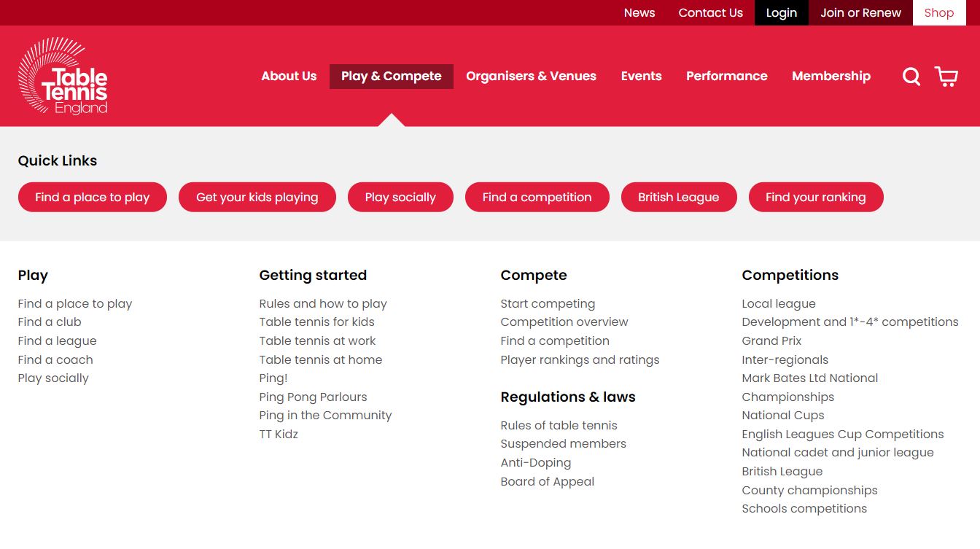
Task: Click the Table Tennis England logo
Action: [63, 77]
